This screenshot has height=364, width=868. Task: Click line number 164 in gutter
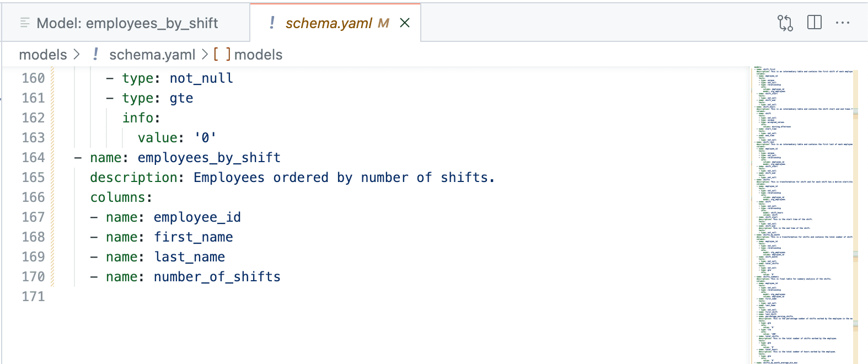tap(33, 158)
